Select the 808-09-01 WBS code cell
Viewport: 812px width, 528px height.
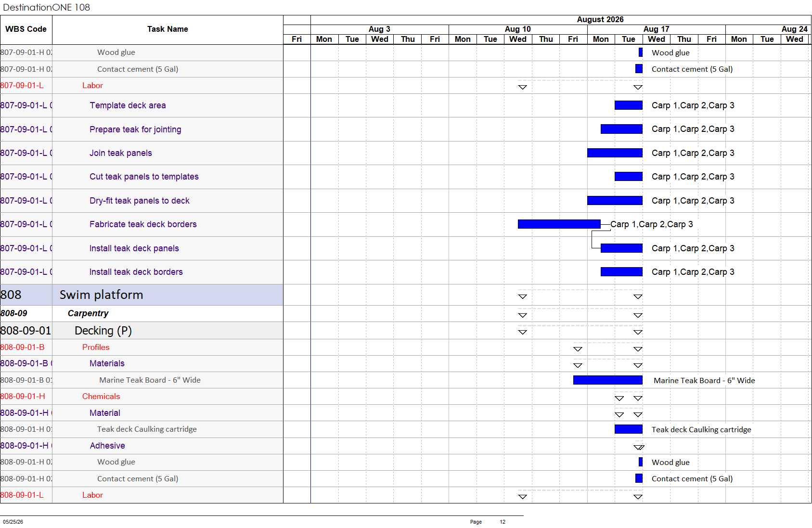point(26,331)
